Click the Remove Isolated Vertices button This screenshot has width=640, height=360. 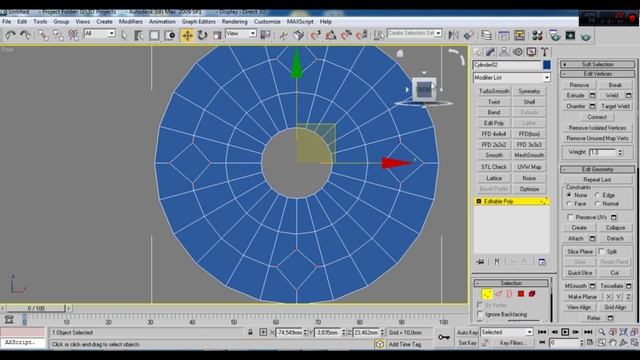click(597, 128)
